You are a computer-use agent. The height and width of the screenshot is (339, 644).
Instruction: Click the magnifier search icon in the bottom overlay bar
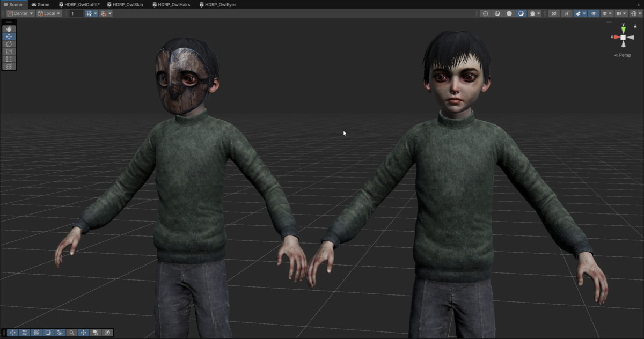[71, 333]
